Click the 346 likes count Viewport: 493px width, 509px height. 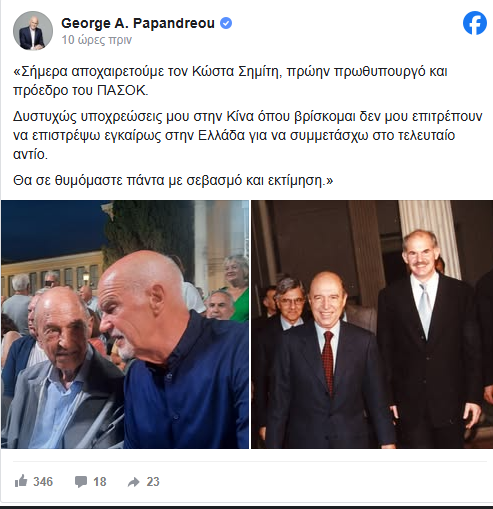click(x=43, y=482)
